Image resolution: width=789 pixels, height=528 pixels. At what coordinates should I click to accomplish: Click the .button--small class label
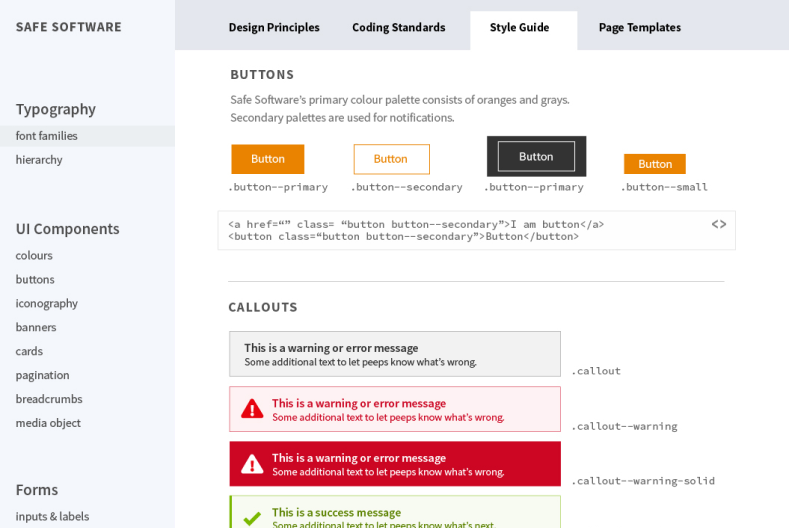click(x=664, y=187)
